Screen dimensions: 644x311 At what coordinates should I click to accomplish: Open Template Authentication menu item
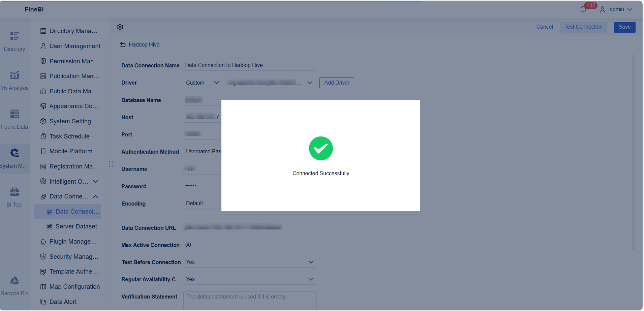[69, 272]
